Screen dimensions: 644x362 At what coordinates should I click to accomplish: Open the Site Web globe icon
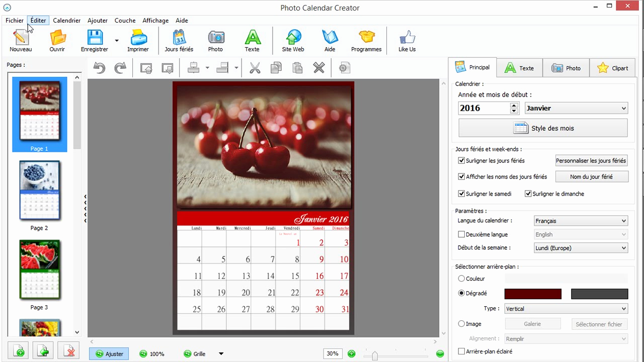point(293,41)
